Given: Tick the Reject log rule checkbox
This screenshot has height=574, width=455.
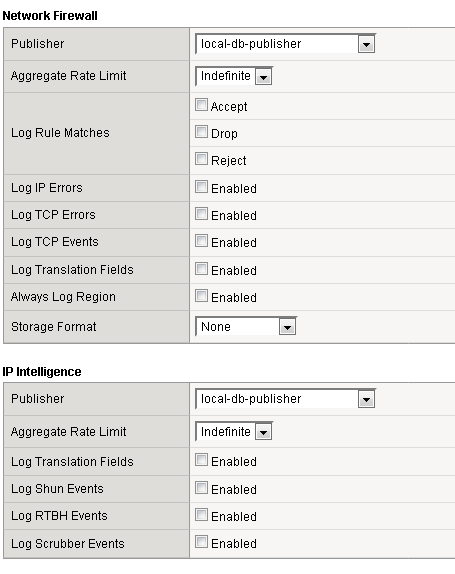Looking at the screenshot, I should pyautogui.click(x=201, y=159).
